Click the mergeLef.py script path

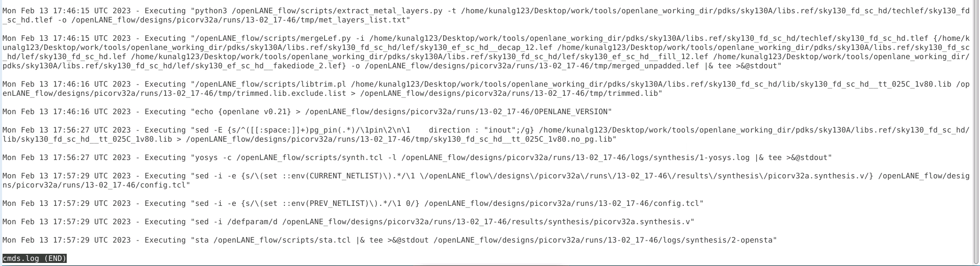click(x=273, y=38)
